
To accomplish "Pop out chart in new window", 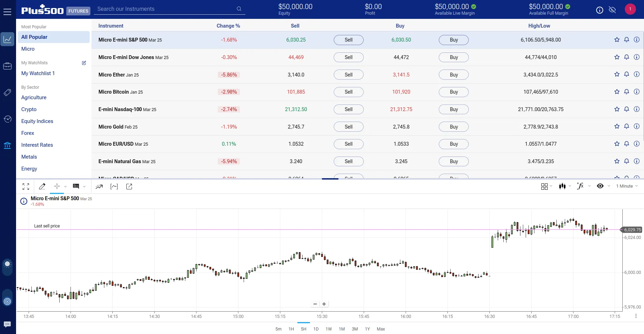I will [129, 187].
